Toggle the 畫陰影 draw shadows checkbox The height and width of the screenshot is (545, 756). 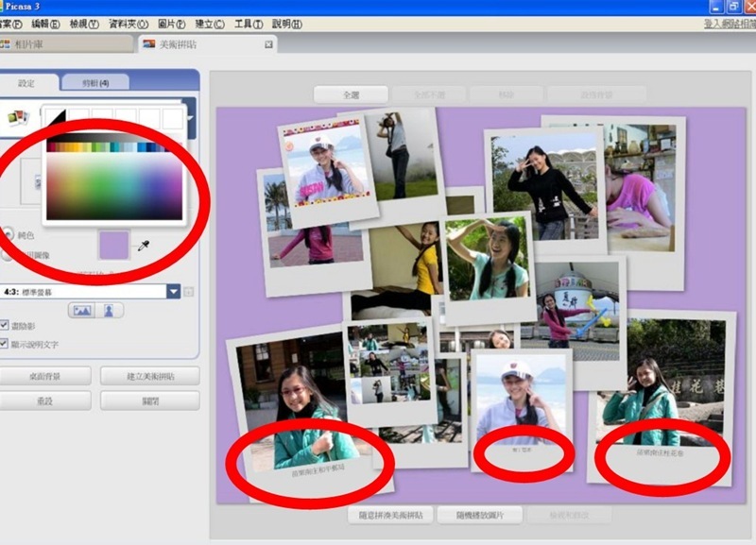pyautogui.click(x=6, y=327)
